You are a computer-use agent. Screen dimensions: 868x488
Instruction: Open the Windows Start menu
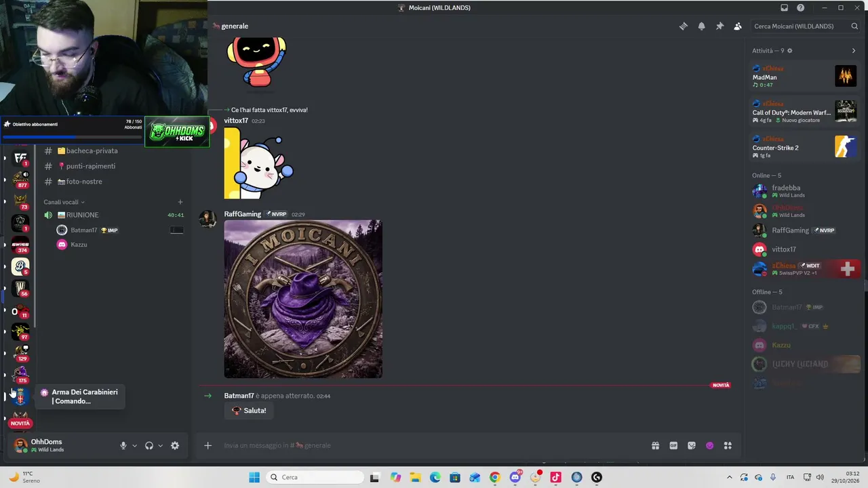pos(254,477)
